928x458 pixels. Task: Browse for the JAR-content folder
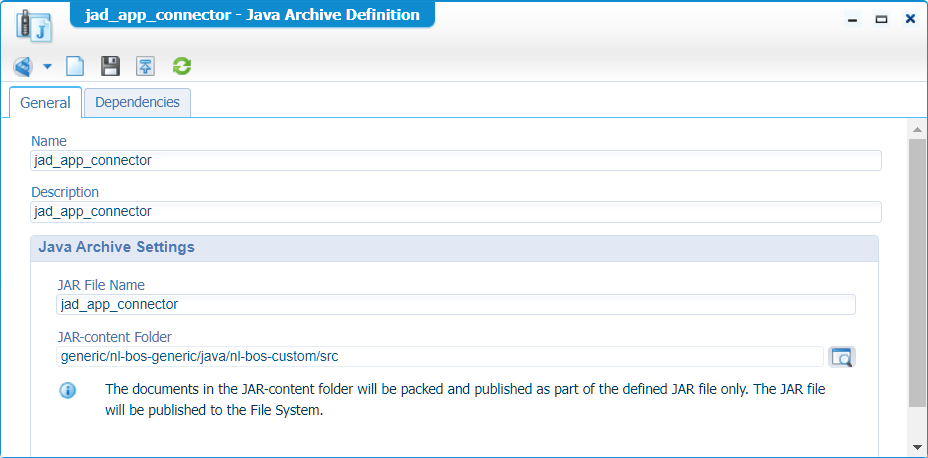click(842, 357)
